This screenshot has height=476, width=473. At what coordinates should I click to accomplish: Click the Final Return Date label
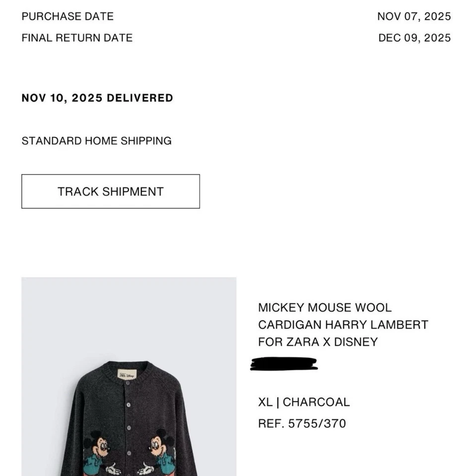click(76, 38)
